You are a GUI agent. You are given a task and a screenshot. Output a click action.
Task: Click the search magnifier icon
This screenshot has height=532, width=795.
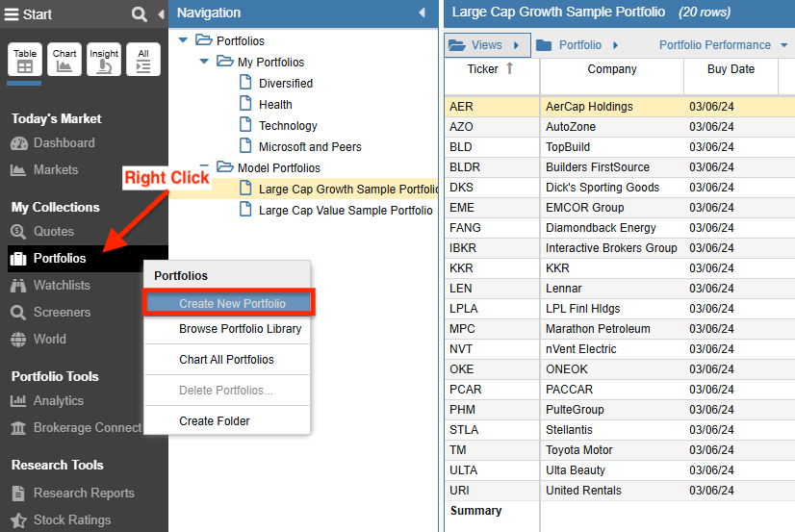(x=139, y=14)
